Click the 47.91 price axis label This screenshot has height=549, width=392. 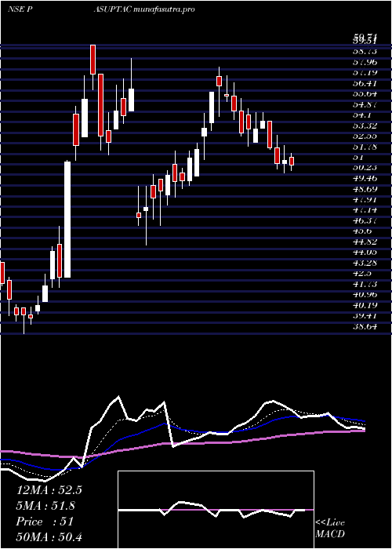pos(365,199)
